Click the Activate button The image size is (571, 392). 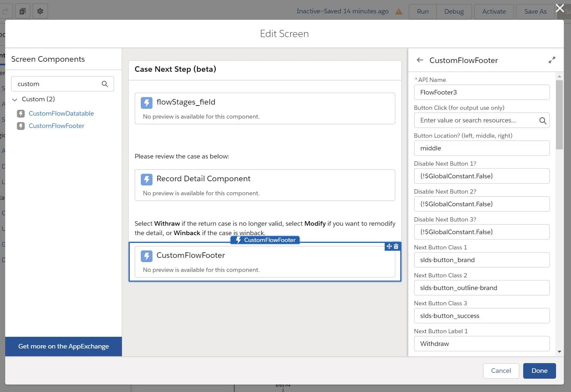pos(494,11)
